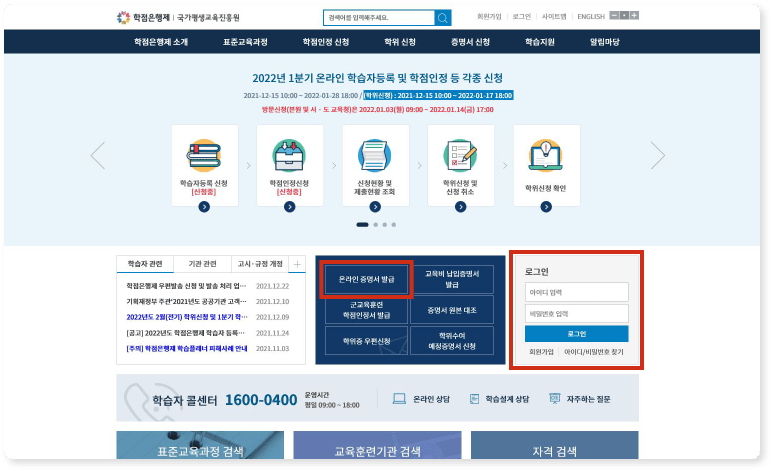772x471 pixels.
Task: Select the first active carousel indicator
Action: (362, 224)
